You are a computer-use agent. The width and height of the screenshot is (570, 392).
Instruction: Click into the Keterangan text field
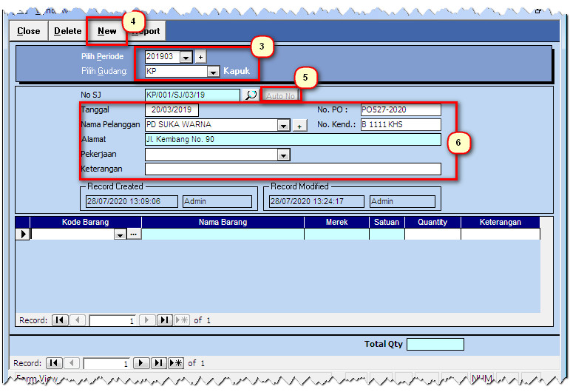[293, 169]
